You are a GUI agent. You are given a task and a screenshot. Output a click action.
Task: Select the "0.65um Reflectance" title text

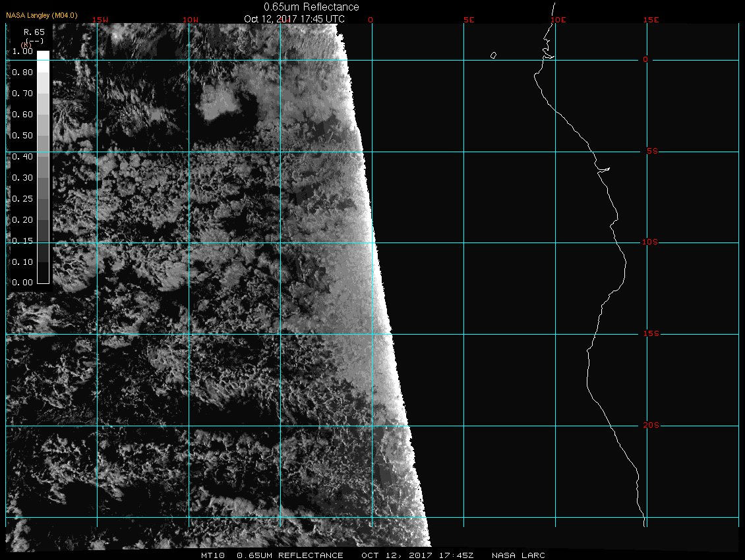coord(311,7)
